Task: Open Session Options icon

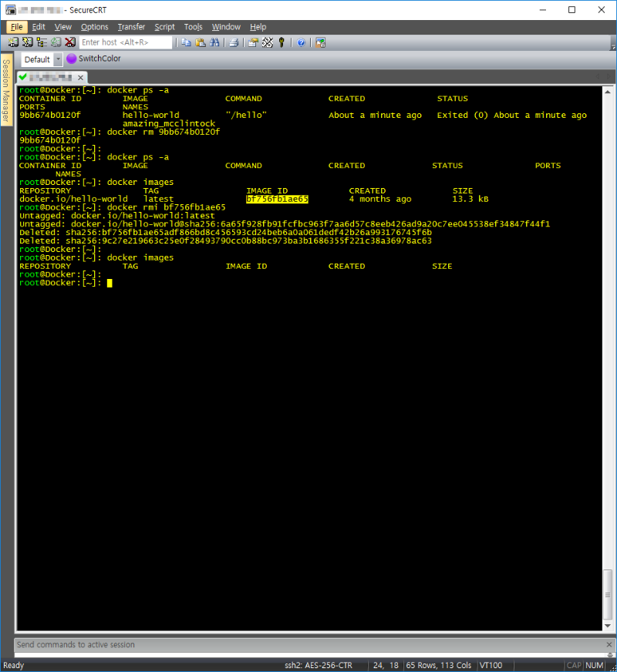Action: point(253,42)
